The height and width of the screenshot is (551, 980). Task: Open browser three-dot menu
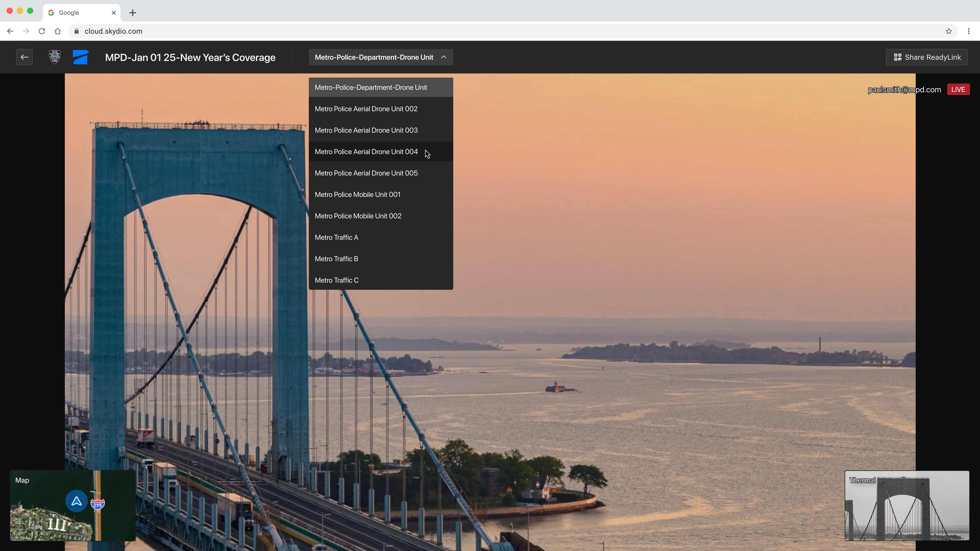969,31
